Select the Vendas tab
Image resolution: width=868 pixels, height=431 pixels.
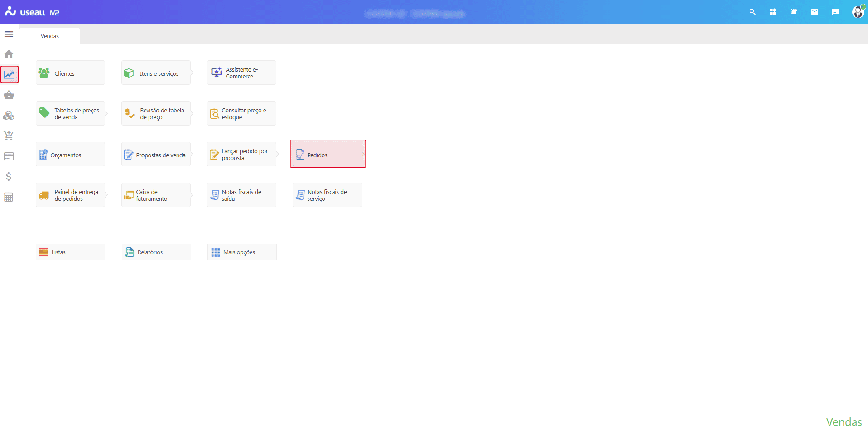coord(50,36)
